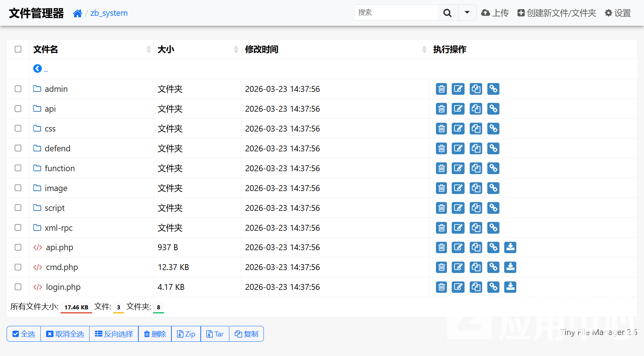Delete the admin folder via trash icon
The image size is (644, 356).
pyautogui.click(x=441, y=89)
